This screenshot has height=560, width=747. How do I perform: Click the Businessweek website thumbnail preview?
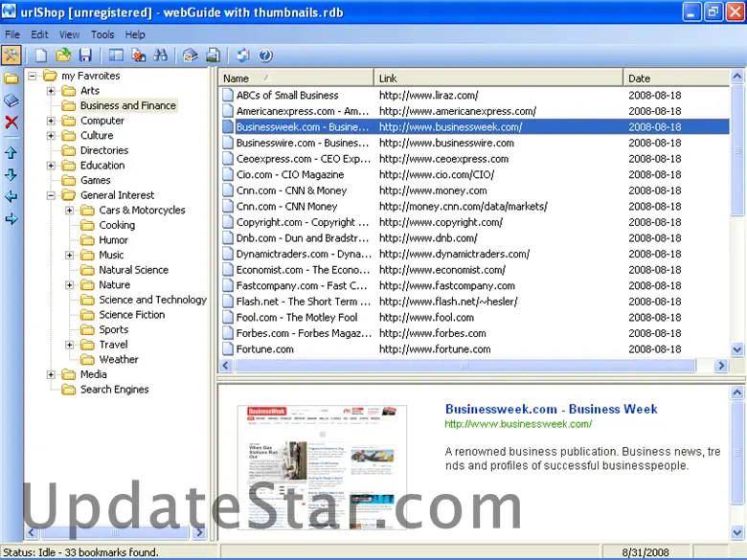(322, 467)
